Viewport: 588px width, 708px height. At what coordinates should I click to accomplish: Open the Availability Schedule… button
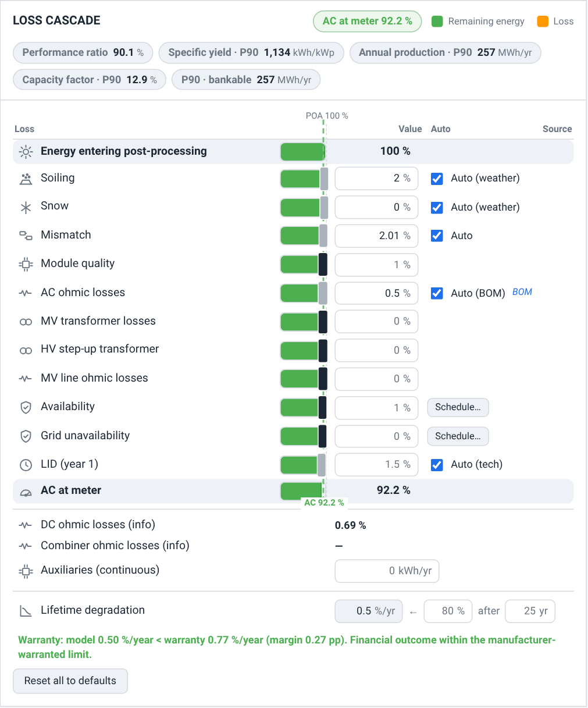(x=458, y=407)
